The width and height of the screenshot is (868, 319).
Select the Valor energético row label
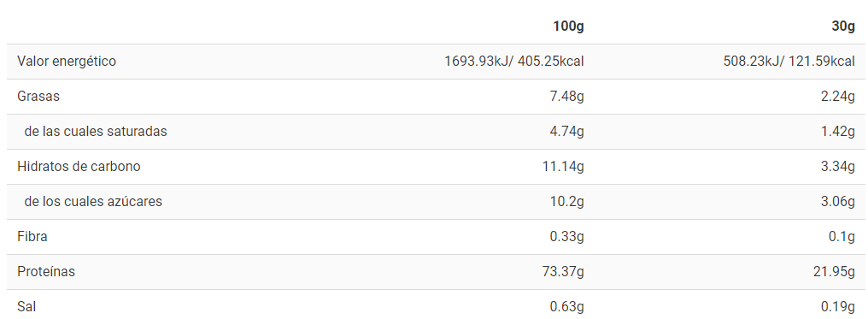tap(67, 62)
